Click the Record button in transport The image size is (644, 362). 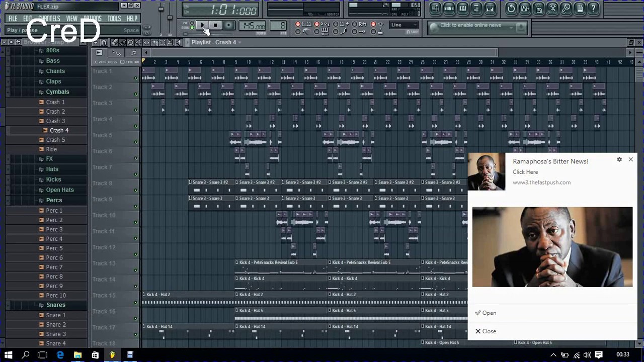click(228, 25)
